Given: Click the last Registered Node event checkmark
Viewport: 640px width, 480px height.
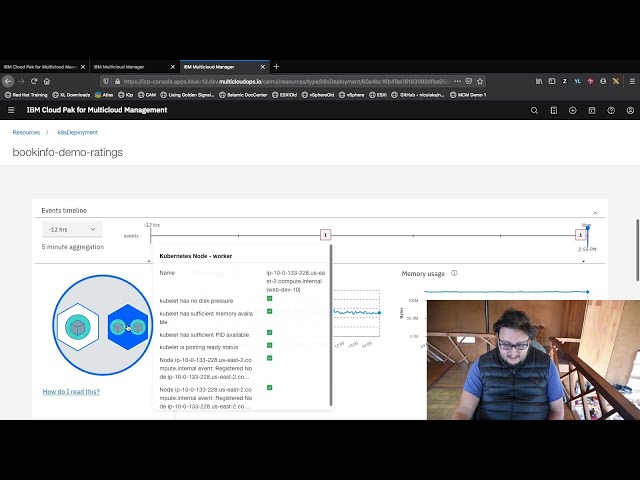Looking at the screenshot, I should [x=269, y=387].
